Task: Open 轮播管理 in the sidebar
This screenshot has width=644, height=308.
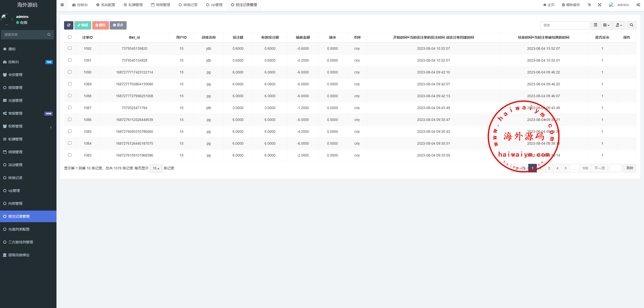Action: tap(28, 139)
